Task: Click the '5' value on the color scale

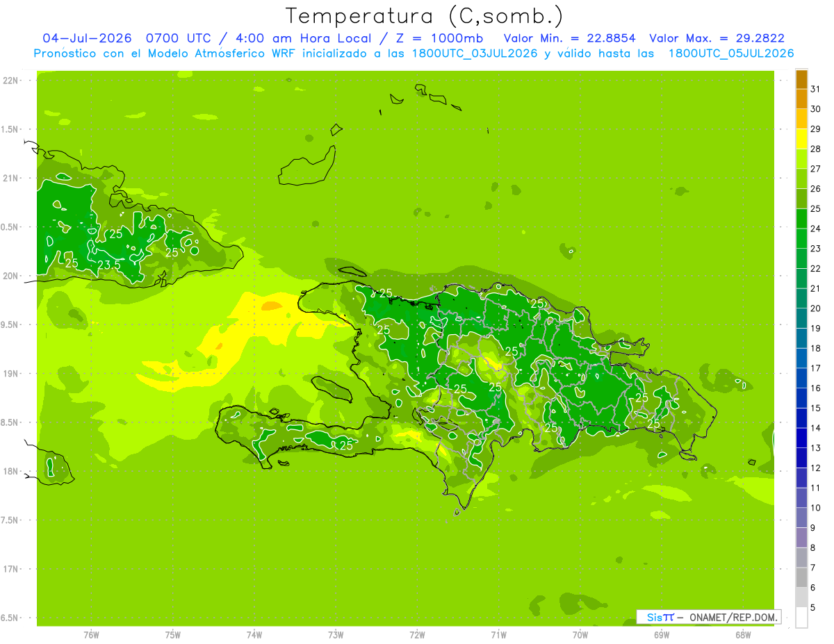Action: tap(813, 608)
